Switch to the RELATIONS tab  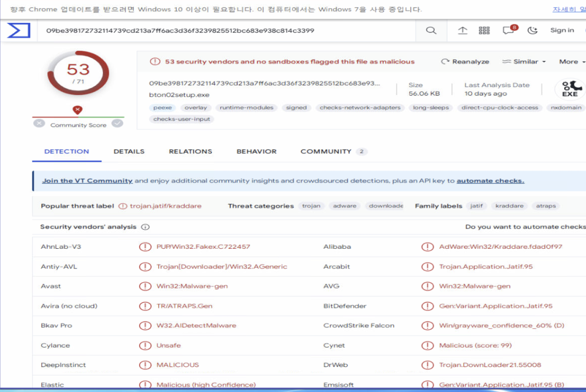click(x=190, y=152)
